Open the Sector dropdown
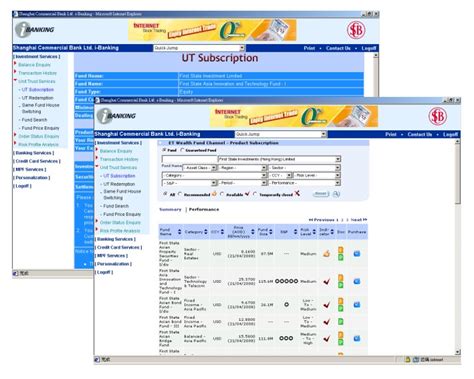474x379 pixels. (304, 168)
